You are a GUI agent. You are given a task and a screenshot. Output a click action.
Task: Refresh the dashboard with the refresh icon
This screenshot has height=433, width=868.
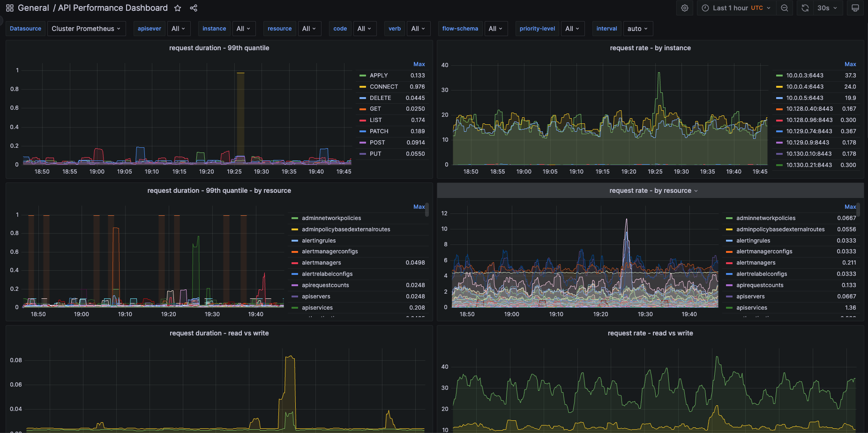(x=805, y=8)
